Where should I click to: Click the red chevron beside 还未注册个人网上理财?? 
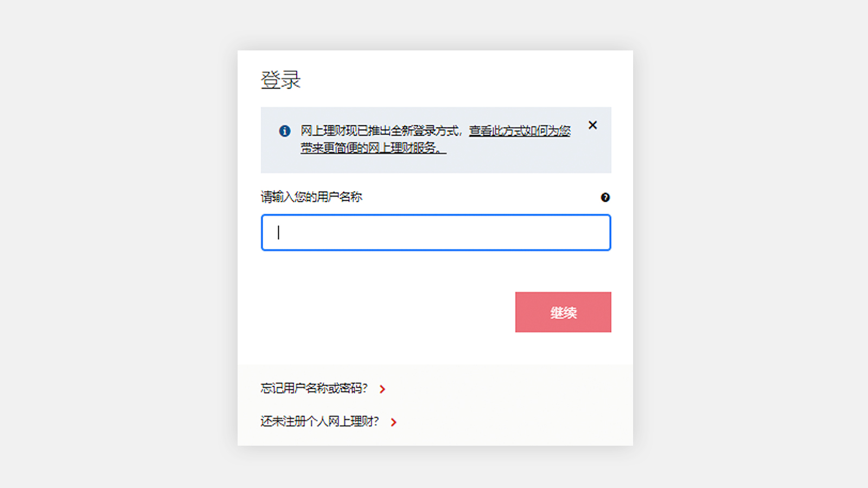[394, 422]
